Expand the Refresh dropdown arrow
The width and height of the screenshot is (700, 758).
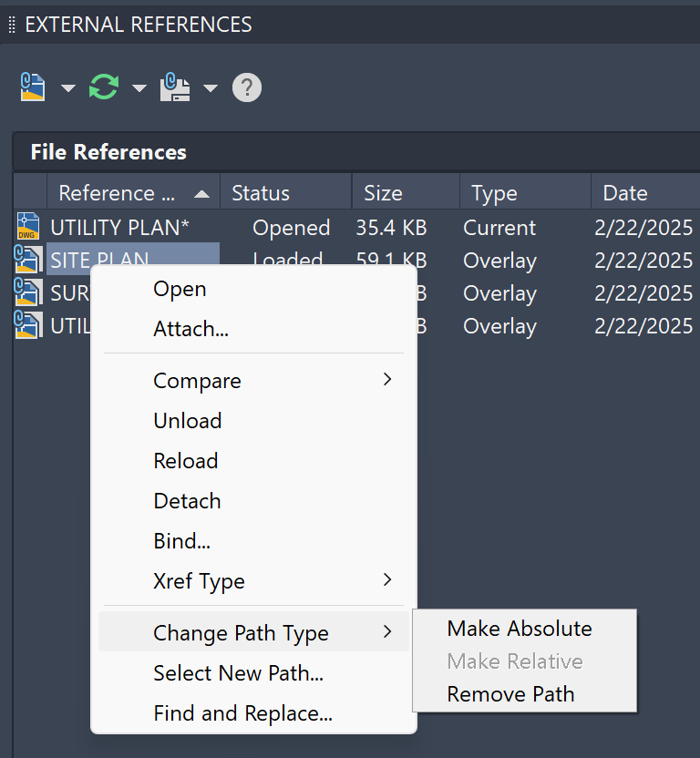139,88
